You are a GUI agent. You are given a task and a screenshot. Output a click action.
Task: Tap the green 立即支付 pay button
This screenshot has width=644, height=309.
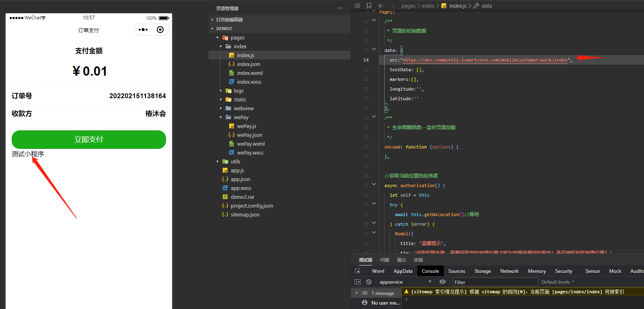click(89, 139)
